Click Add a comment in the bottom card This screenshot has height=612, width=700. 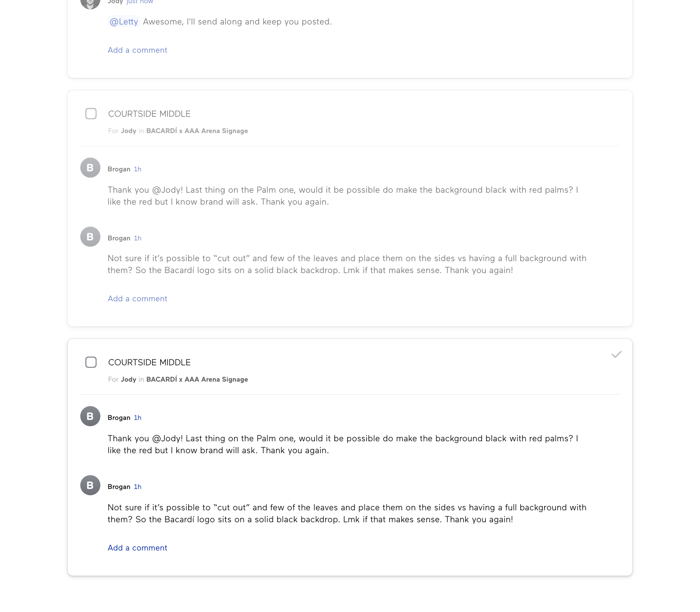[x=138, y=548]
